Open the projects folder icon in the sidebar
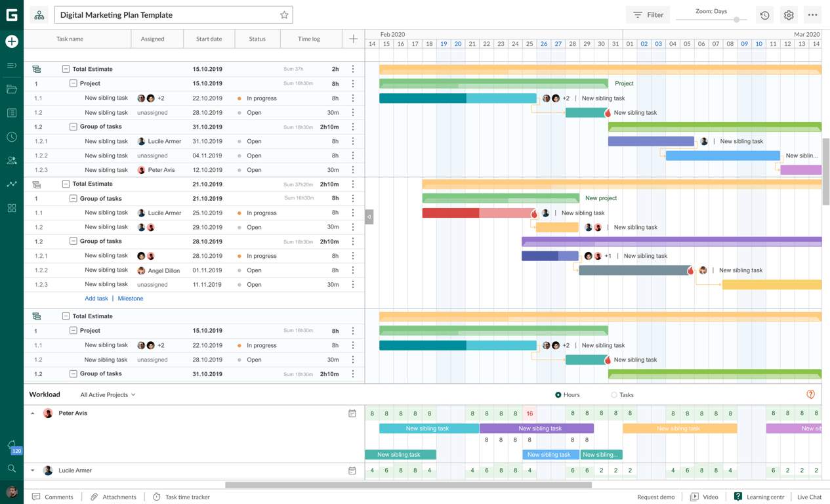 click(x=12, y=89)
